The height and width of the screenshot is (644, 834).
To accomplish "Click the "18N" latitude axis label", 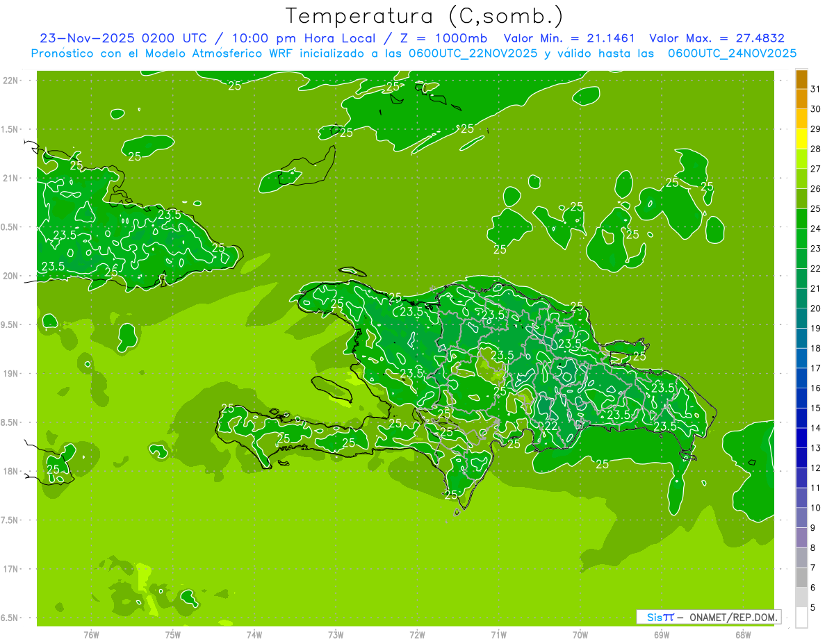I will 10,471.
